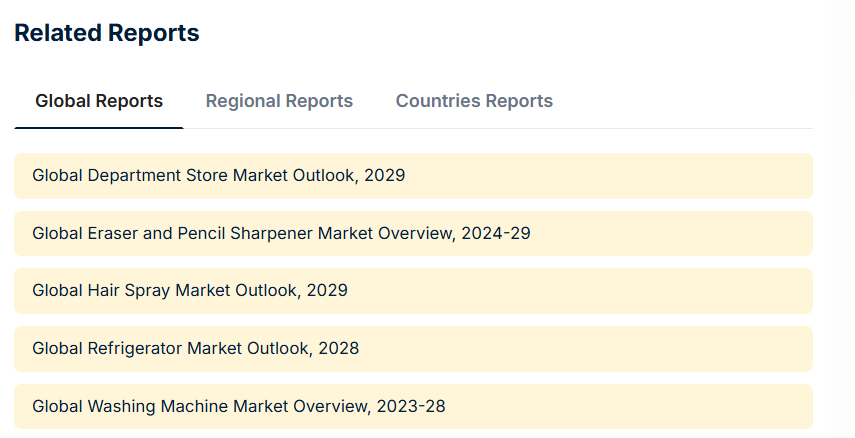Open Global Washing Machine Market Overview

pyautogui.click(x=413, y=406)
